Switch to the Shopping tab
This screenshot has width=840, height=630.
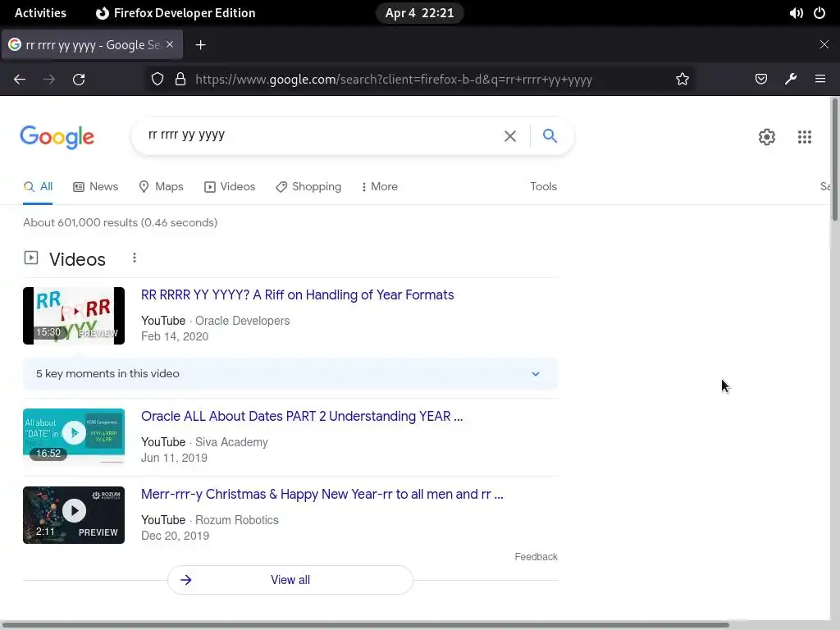[308, 186]
